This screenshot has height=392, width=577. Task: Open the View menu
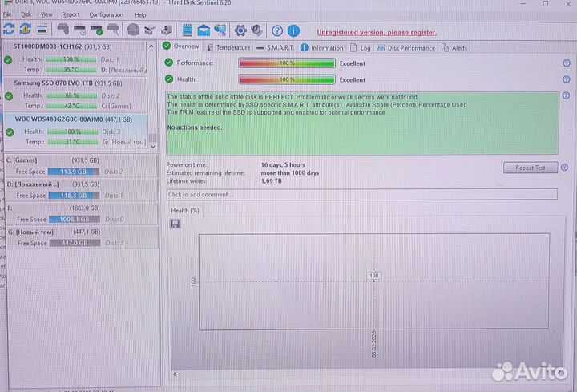46,14
